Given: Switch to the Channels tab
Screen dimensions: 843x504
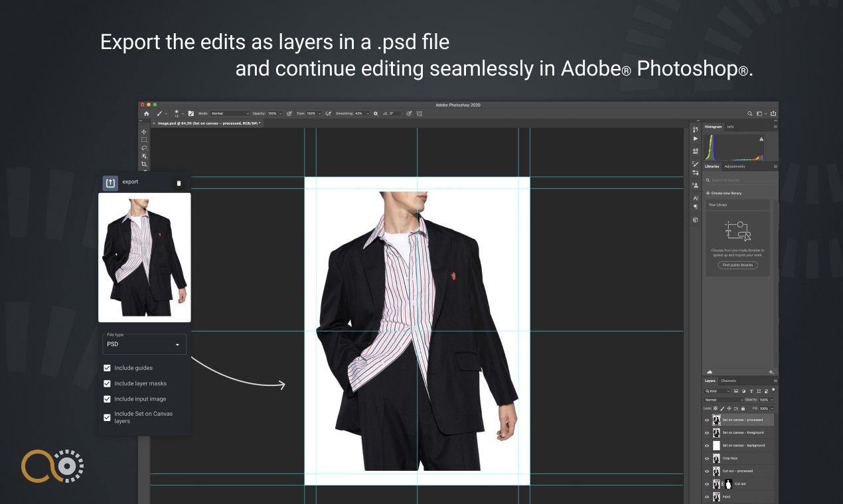Looking at the screenshot, I should click(x=728, y=381).
